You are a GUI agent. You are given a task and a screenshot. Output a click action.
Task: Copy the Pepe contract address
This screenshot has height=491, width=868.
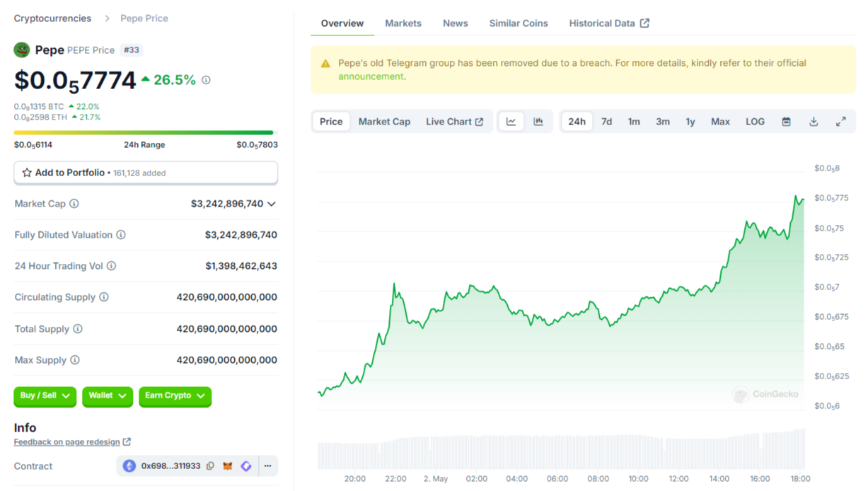209,466
